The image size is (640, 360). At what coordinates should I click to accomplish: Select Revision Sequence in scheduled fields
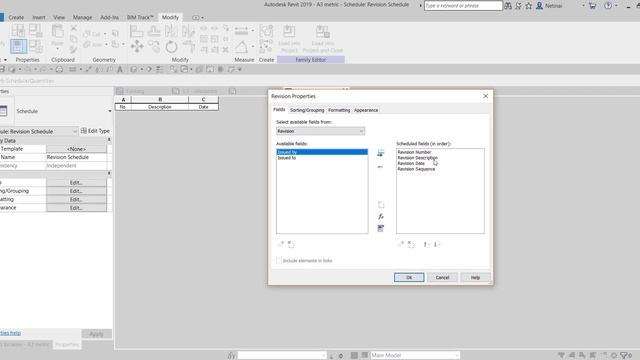coord(416,169)
